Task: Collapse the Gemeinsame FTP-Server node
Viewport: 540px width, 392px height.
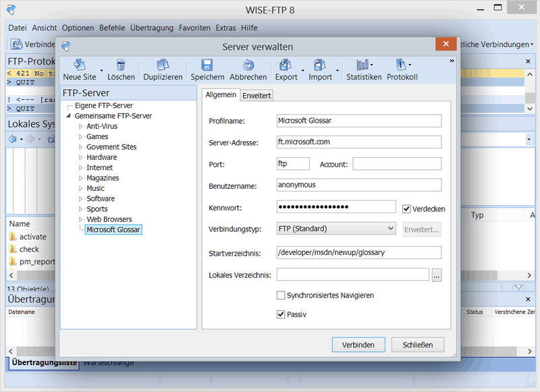Action: coord(69,116)
